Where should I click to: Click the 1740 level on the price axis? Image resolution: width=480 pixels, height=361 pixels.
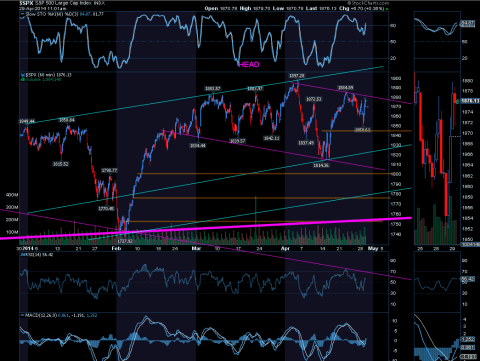395,234
